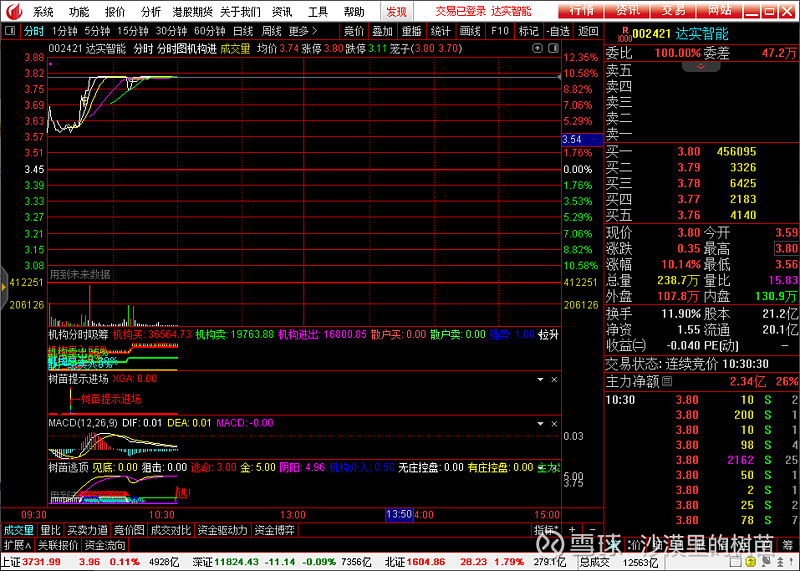Open the 资金流向 tab
This screenshot has height=571, width=800.
pyautogui.click(x=105, y=545)
